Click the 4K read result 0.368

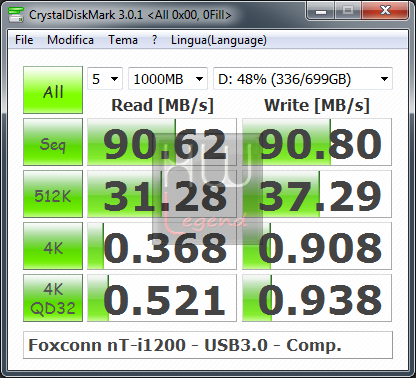pos(162,246)
